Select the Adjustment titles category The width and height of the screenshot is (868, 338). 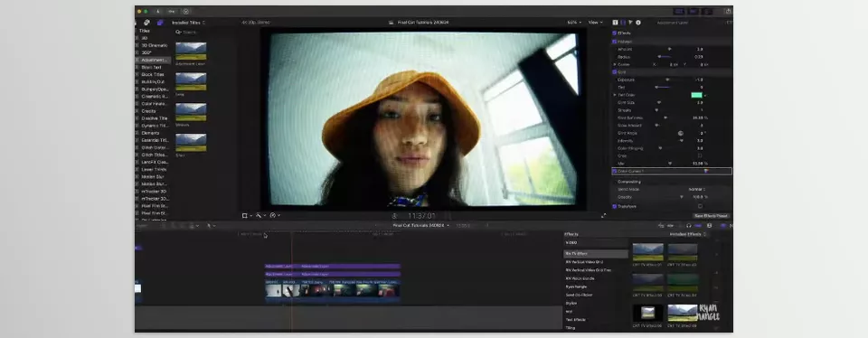[x=154, y=60]
